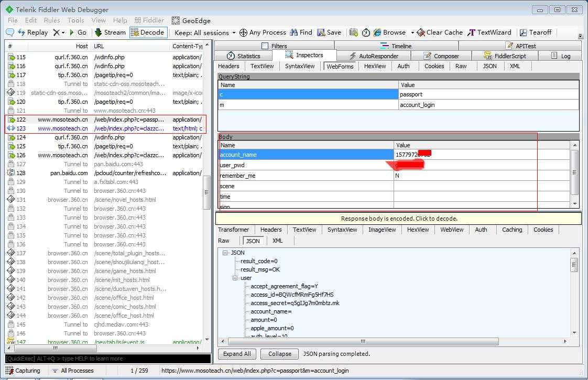
Task: Click the Any Process target icon
Action: [x=243, y=32]
